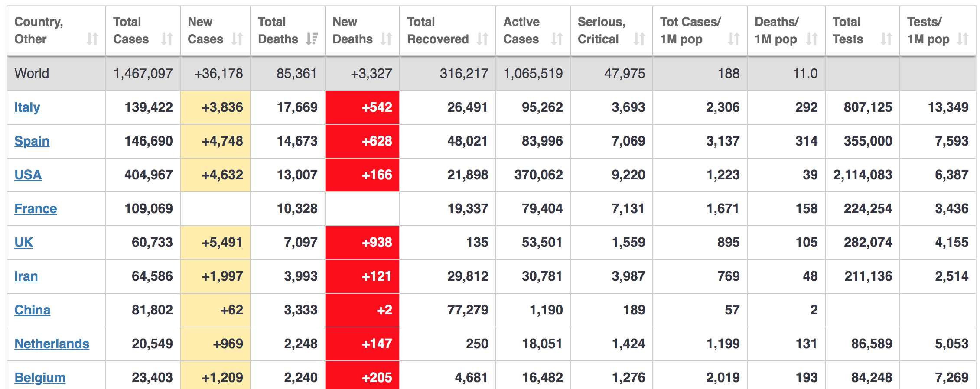
Task: Click the Total Cases header text
Action: coord(131,30)
